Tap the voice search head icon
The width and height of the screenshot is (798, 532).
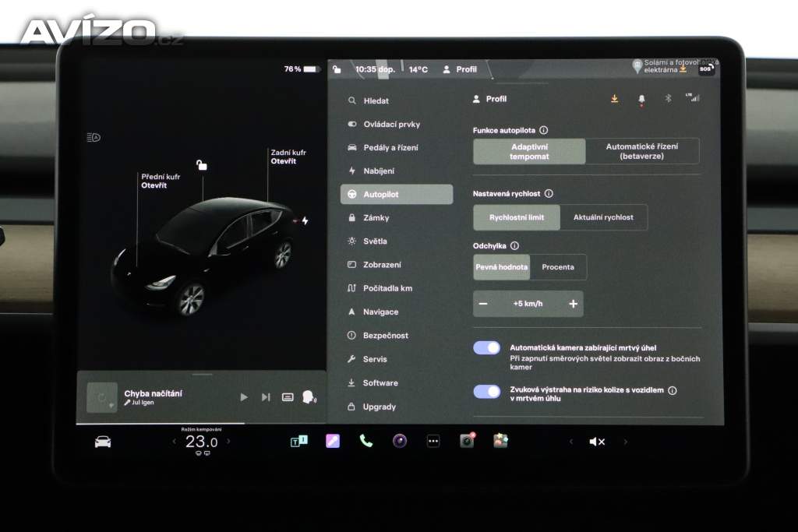tap(309, 396)
